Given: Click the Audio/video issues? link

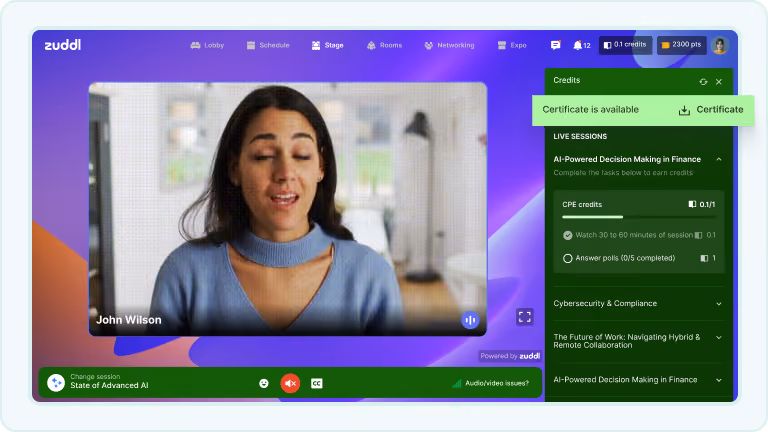Looking at the screenshot, I should tap(497, 383).
